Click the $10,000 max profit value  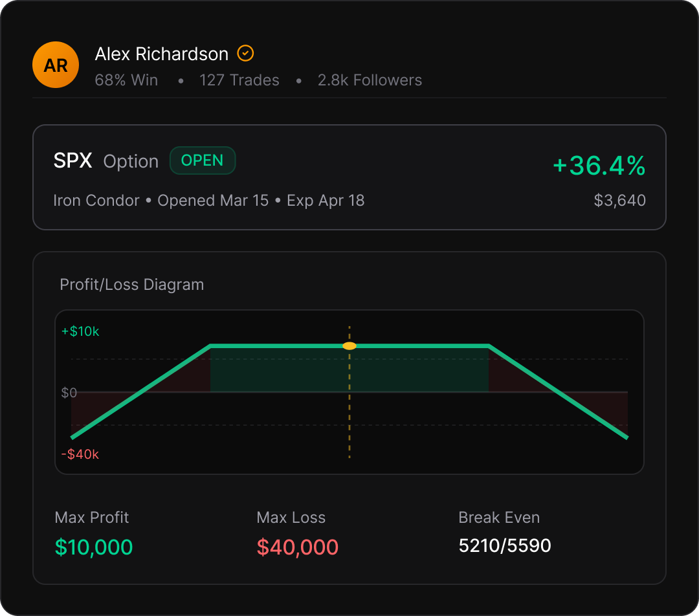coord(94,547)
